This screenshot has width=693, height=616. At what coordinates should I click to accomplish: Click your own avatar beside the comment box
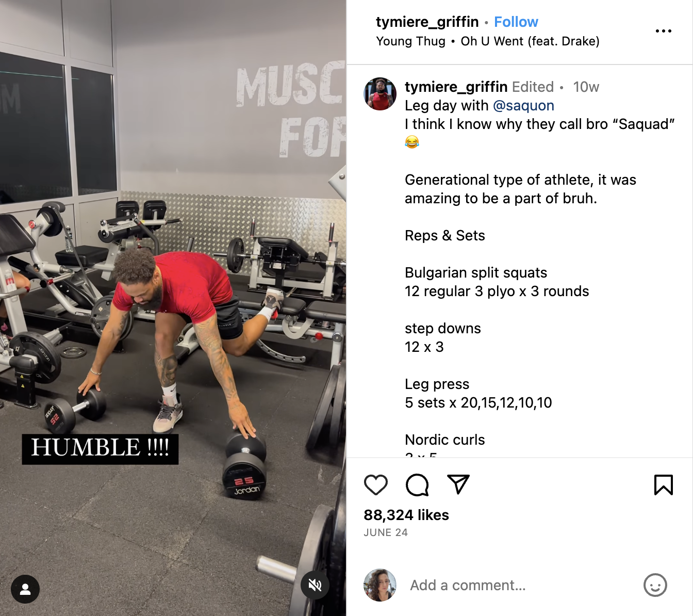tap(380, 585)
